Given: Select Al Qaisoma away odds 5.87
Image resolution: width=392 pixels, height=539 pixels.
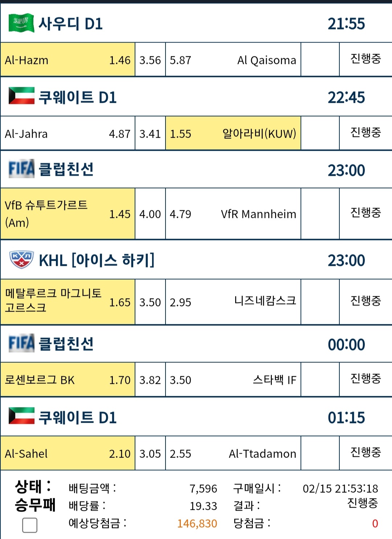Looking at the screenshot, I should [x=233, y=60].
